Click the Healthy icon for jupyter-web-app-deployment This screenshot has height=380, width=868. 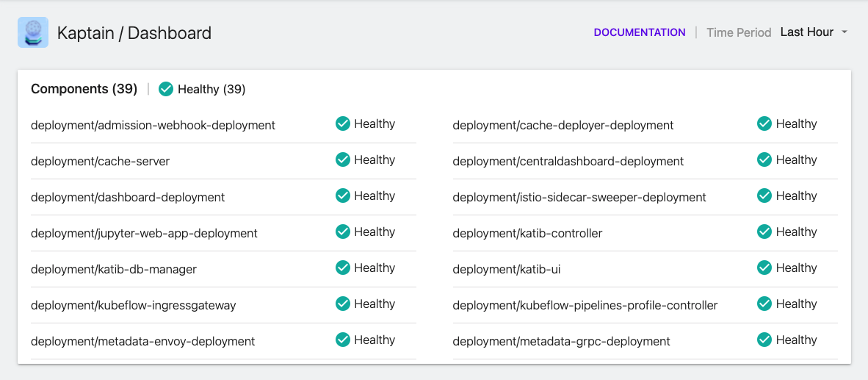pos(343,232)
